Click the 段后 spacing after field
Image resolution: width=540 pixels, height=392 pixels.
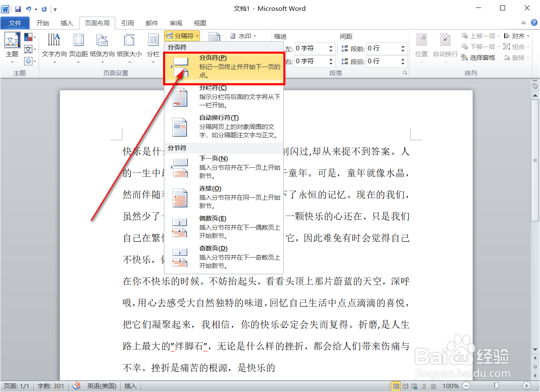click(x=383, y=61)
